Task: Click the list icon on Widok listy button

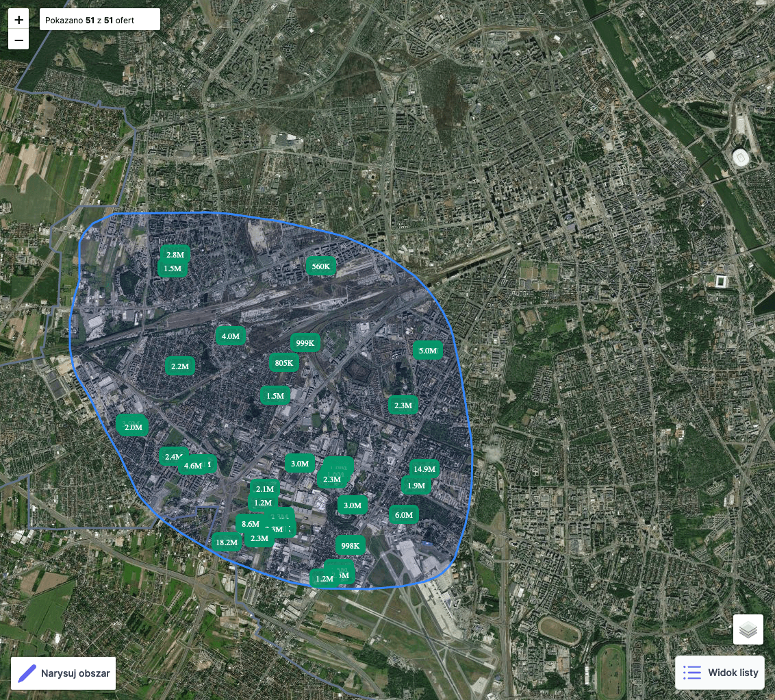Action: point(692,672)
